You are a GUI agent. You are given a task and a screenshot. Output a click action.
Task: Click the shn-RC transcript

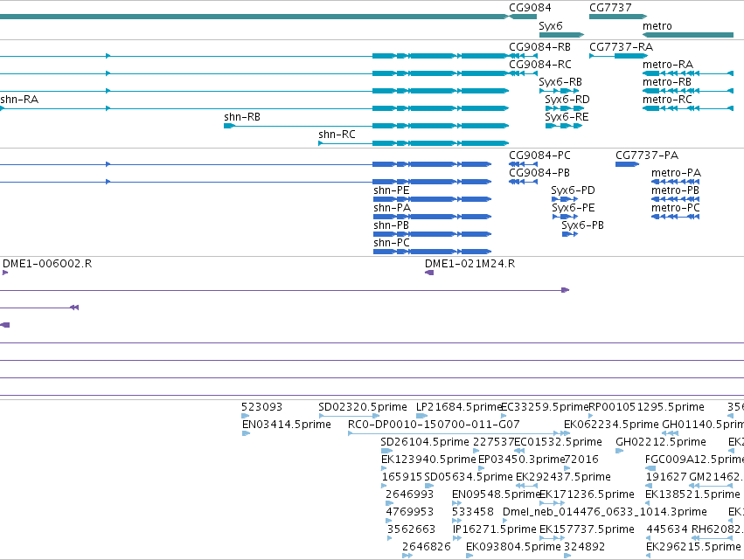pyautogui.click(x=414, y=143)
